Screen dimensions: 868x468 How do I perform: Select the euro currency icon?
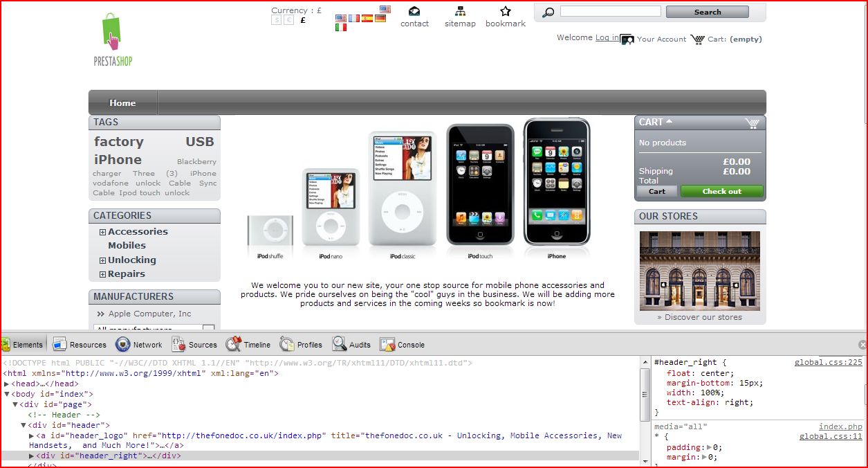tap(288, 20)
